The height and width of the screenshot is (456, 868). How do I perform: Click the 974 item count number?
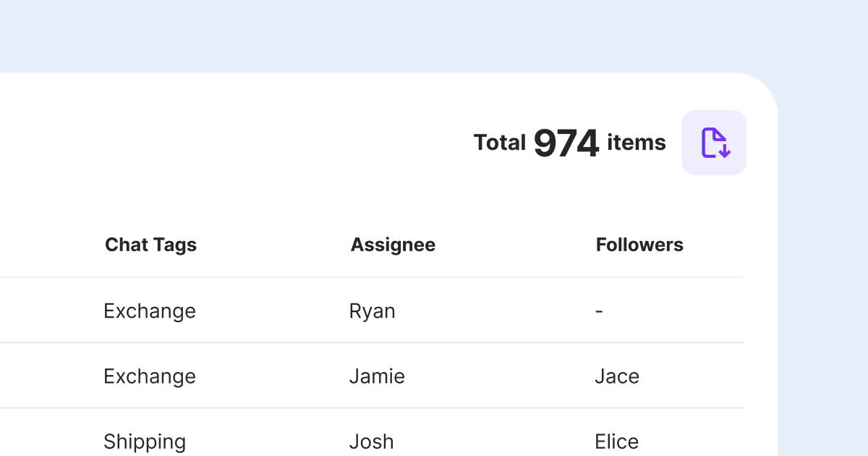click(566, 143)
